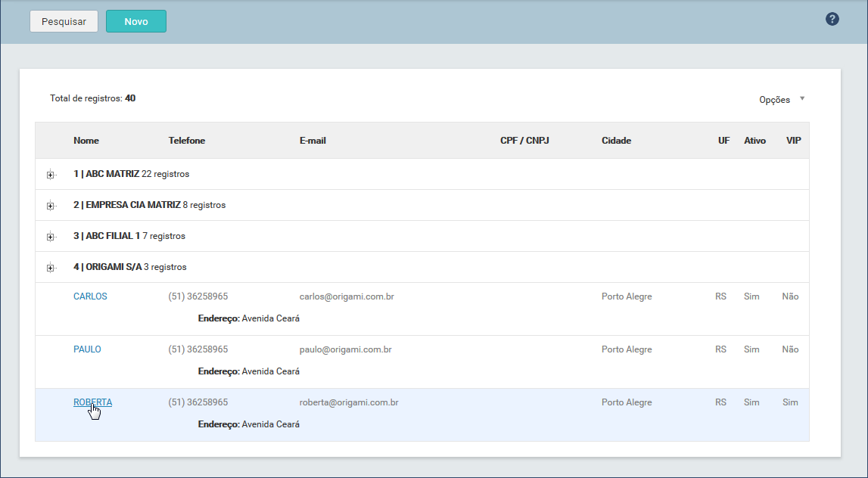The width and height of the screenshot is (868, 478).
Task: Click the 1 | ABC MATRIZ 22 registros label
Action: tap(131, 174)
